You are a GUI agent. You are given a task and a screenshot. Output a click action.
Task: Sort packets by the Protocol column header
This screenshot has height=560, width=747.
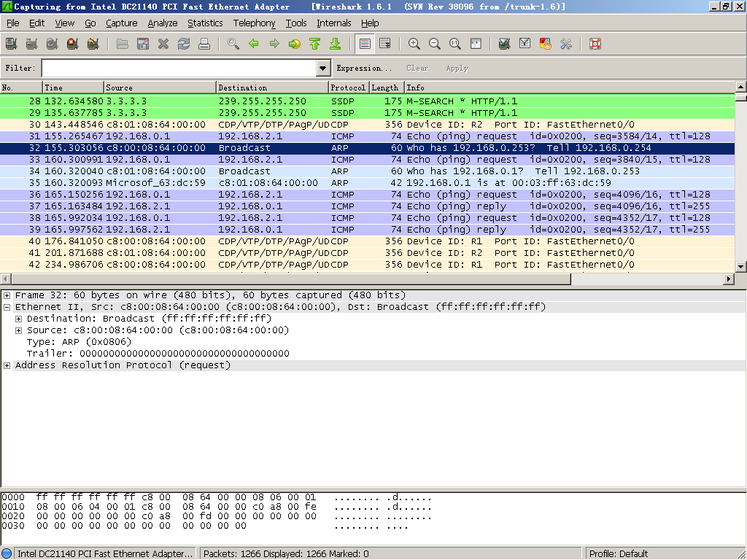click(x=349, y=87)
